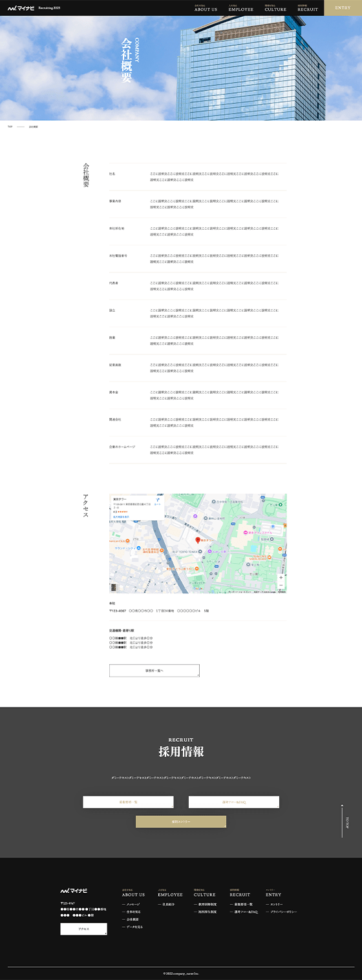Open the EMPLOYEE header menu
Image resolution: width=362 pixels, height=980 pixels.
point(240,8)
